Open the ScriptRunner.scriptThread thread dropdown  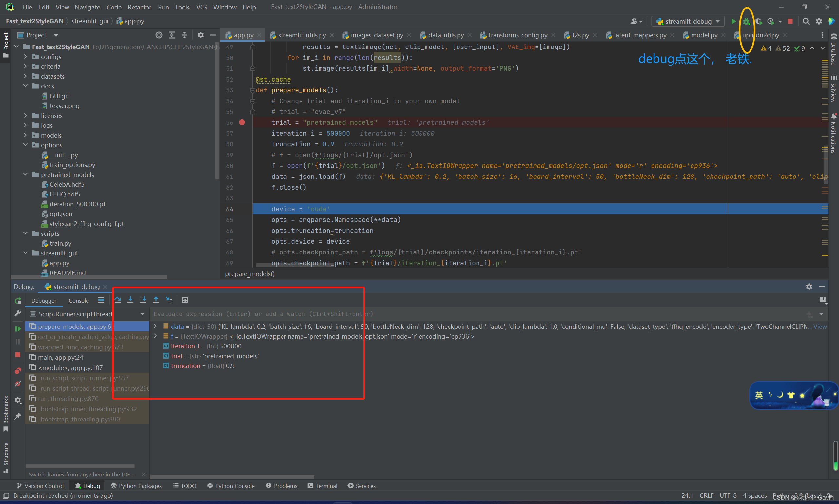pos(142,314)
